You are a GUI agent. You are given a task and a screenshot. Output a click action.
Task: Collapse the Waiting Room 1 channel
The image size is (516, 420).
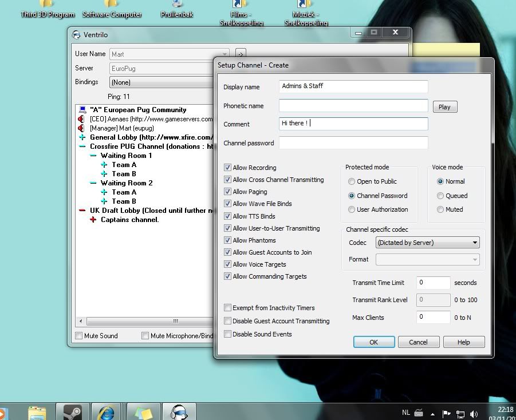pyautogui.click(x=93, y=156)
